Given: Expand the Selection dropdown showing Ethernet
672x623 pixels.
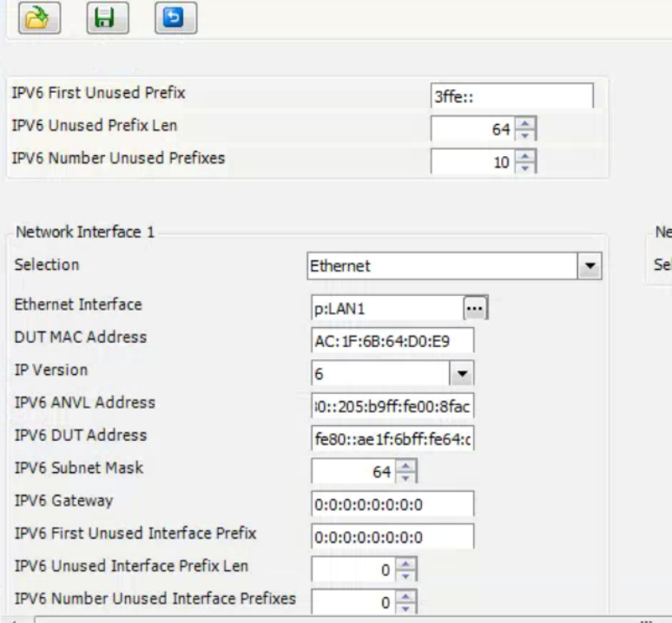Looking at the screenshot, I should [591, 266].
